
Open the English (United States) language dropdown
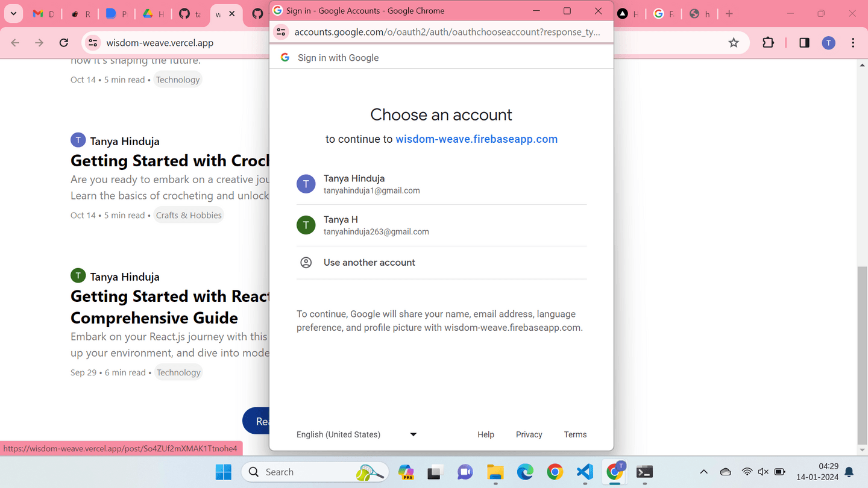(357, 434)
